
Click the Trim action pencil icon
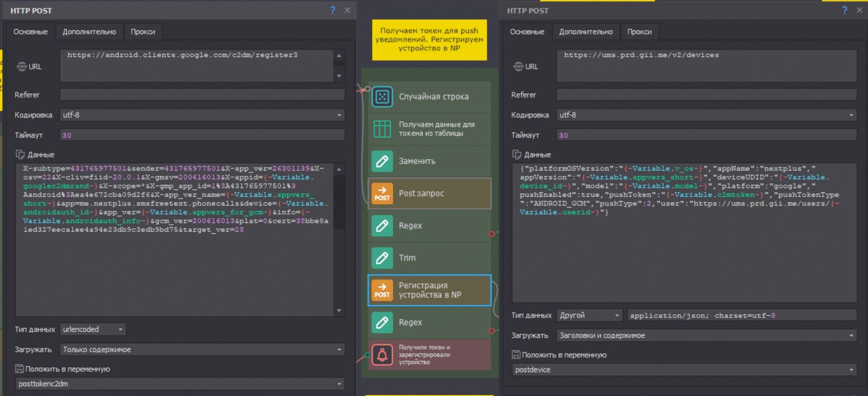tap(382, 258)
